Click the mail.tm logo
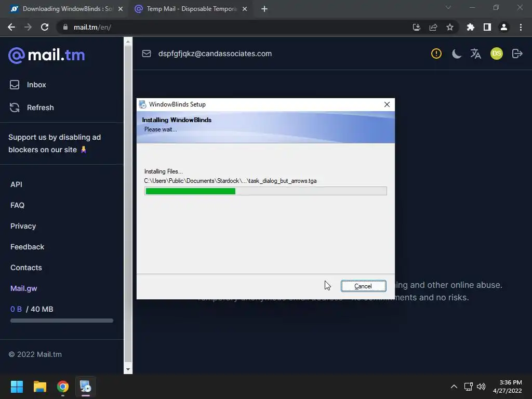Viewport: 532px width, 399px height. pos(46,55)
